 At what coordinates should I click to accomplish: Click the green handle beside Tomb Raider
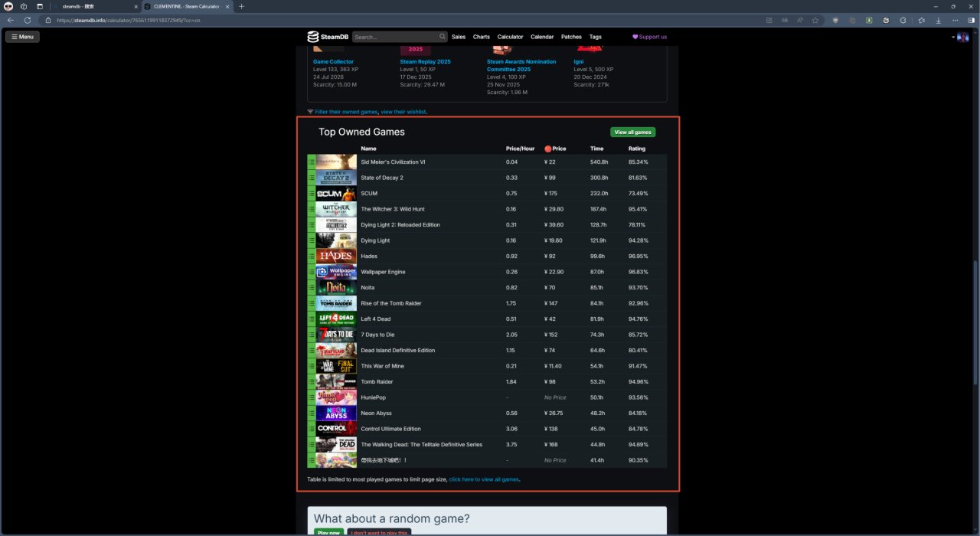(x=312, y=381)
